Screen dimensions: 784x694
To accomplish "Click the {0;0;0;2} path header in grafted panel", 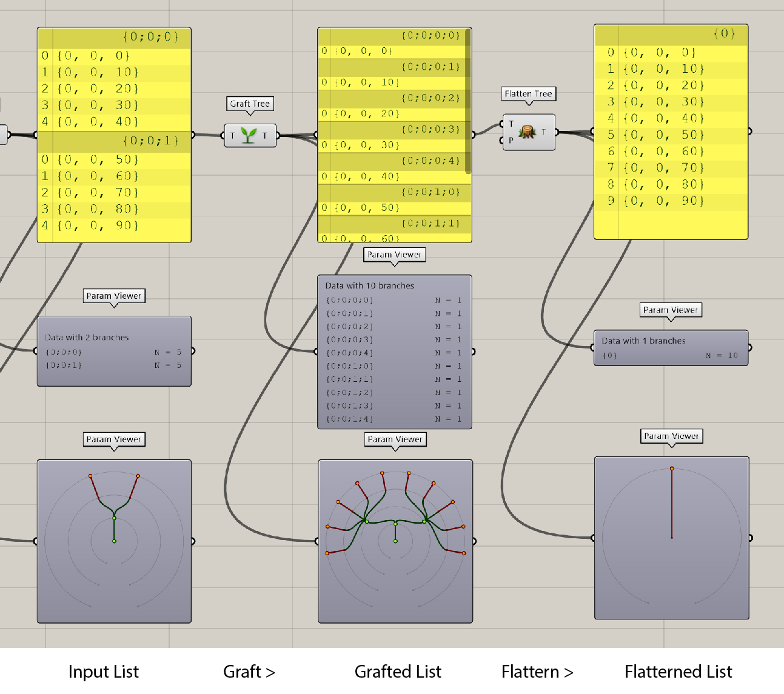I will coord(392,98).
